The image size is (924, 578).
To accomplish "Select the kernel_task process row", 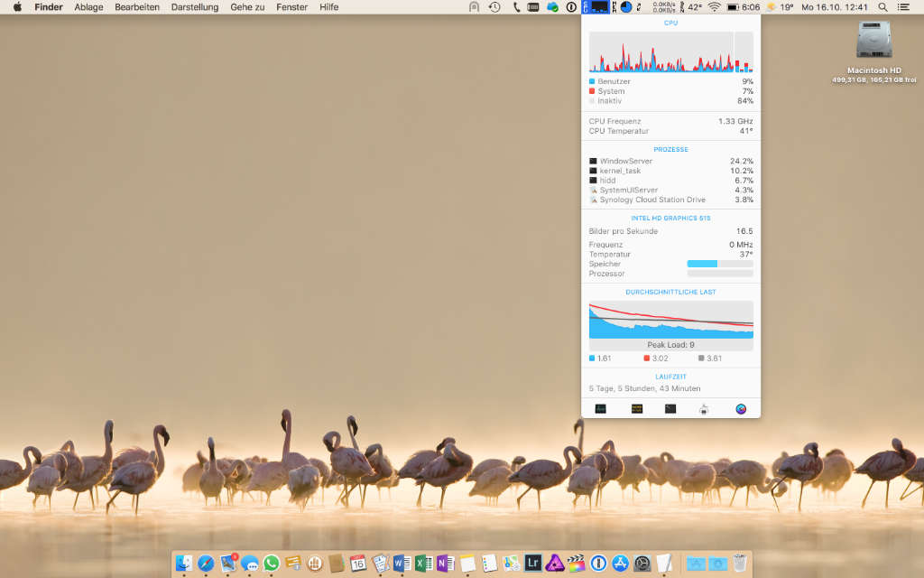I will pyautogui.click(x=670, y=171).
